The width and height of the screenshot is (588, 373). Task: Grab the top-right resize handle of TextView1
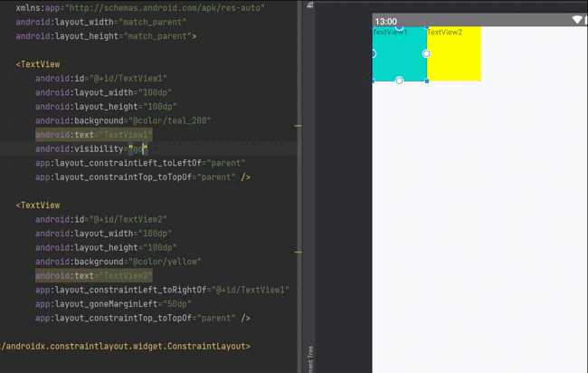(x=427, y=27)
